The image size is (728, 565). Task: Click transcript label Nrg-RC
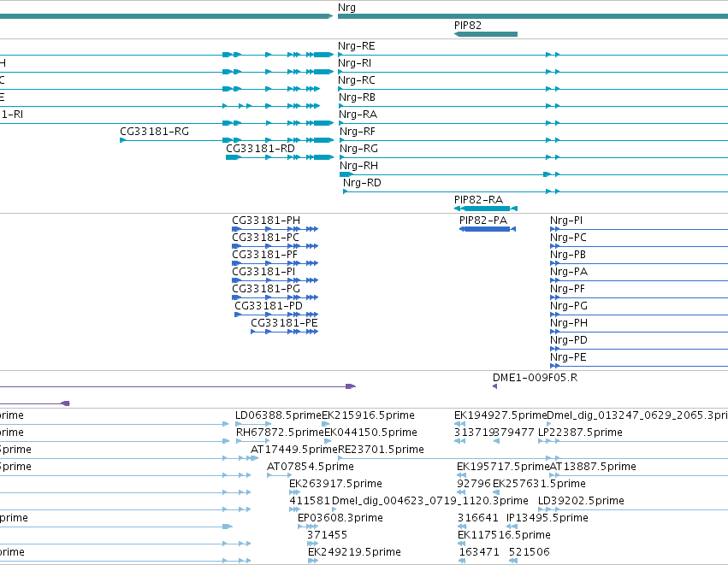(356, 80)
